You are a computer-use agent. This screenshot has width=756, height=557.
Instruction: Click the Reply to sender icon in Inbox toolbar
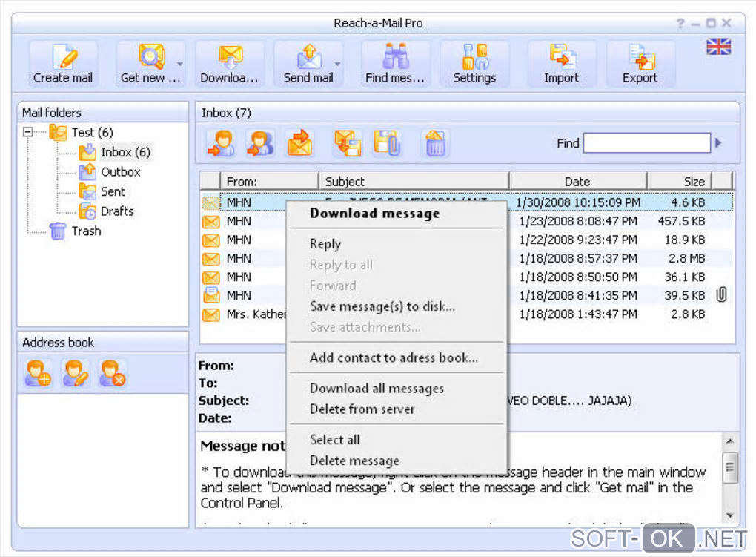pos(221,143)
